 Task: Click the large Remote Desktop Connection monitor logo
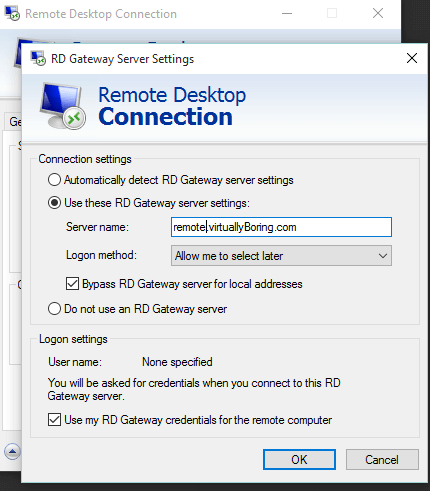(63, 106)
